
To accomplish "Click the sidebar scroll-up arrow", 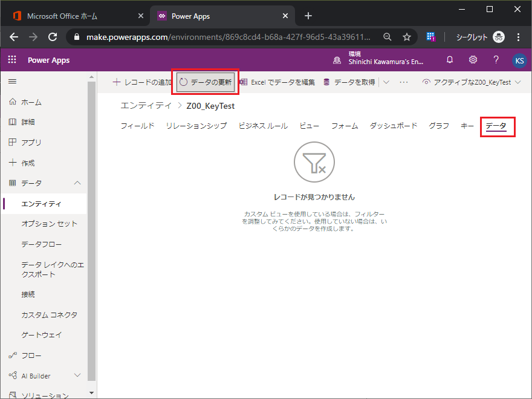I will [x=91, y=77].
